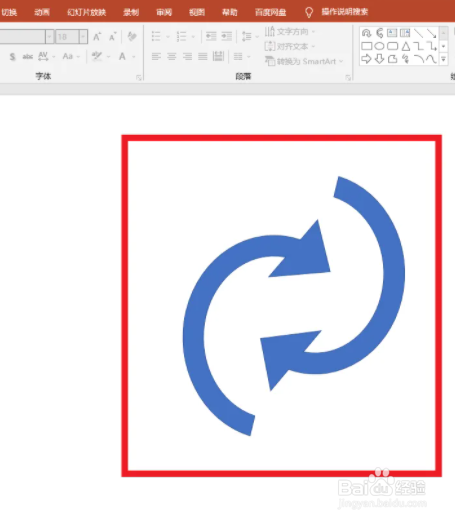Toggle numbered list formatting

pyautogui.click(x=181, y=36)
